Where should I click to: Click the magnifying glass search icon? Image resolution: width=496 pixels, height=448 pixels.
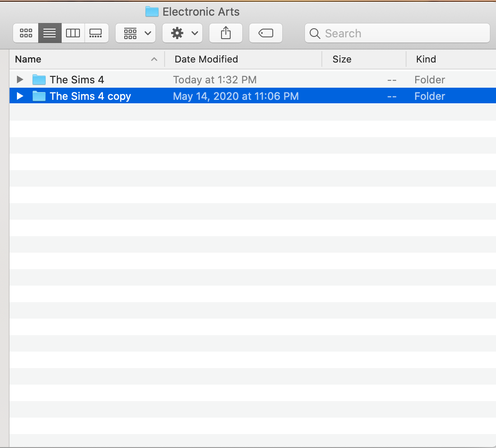(x=314, y=33)
